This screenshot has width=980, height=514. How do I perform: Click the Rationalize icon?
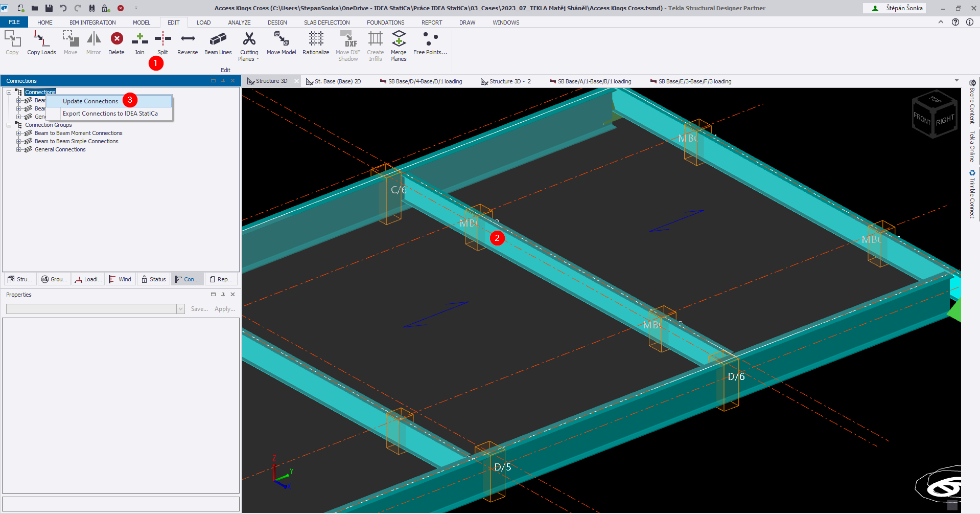click(316, 43)
